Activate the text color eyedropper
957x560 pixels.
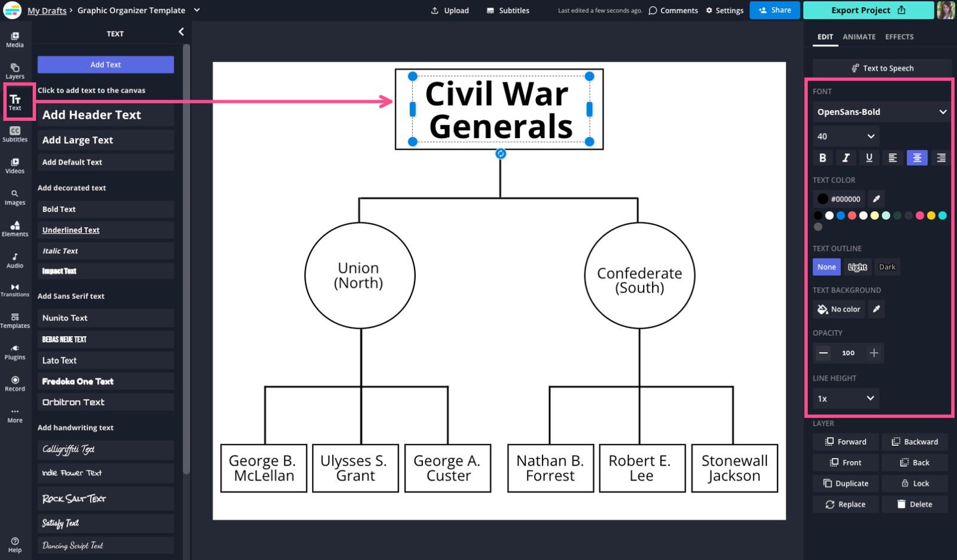click(x=876, y=198)
